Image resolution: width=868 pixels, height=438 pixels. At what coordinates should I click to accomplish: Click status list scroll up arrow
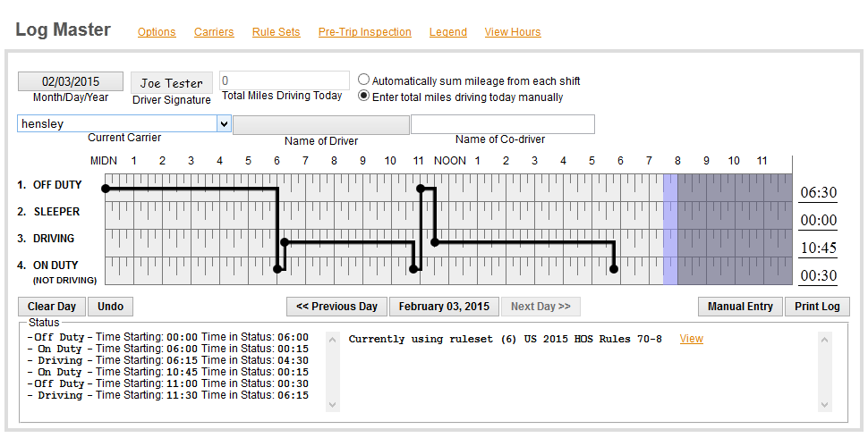click(333, 340)
